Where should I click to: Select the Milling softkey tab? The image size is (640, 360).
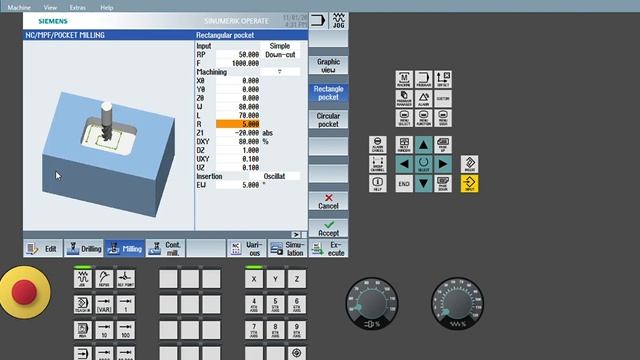(x=125, y=248)
